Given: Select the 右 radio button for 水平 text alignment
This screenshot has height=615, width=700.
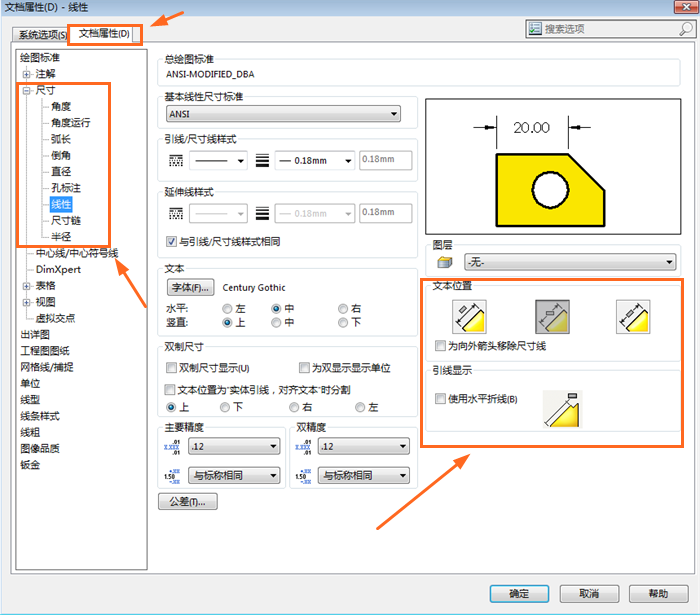Looking at the screenshot, I should pos(343,309).
